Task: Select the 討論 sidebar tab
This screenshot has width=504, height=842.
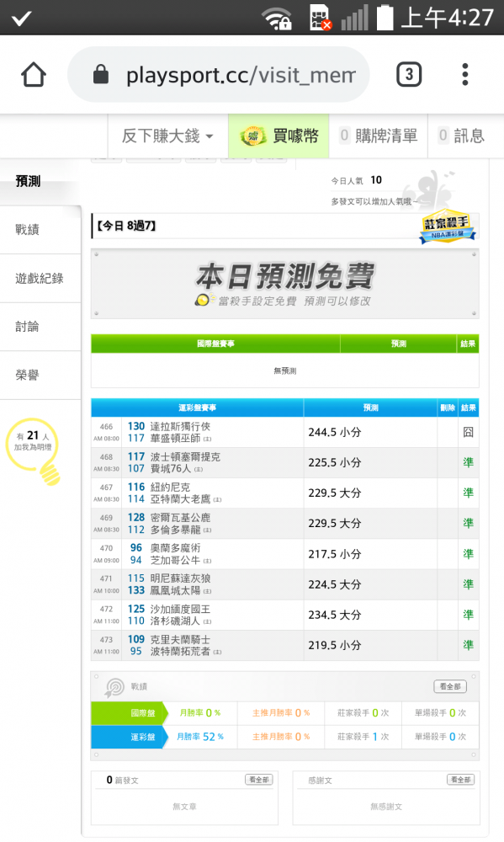Action: point(40,327)
